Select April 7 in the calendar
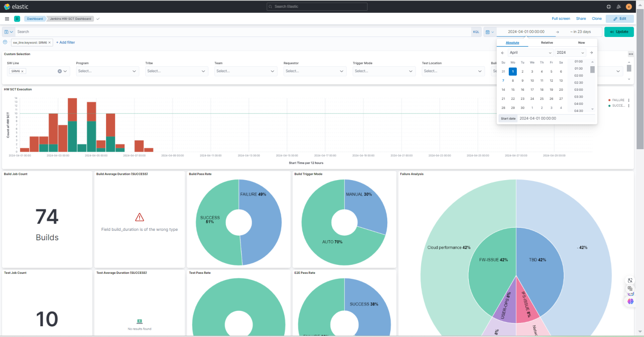The height and width of the screenshot is (337, 644). (503, 80)
